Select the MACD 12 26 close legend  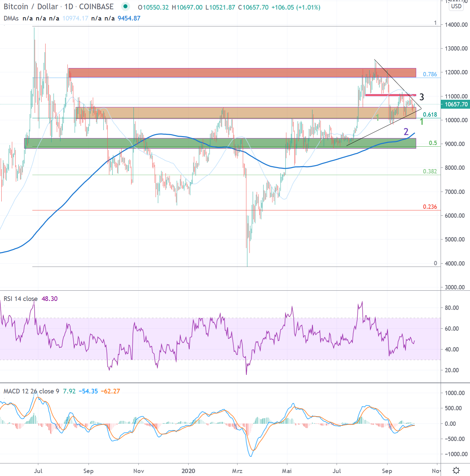click(31, 391)
